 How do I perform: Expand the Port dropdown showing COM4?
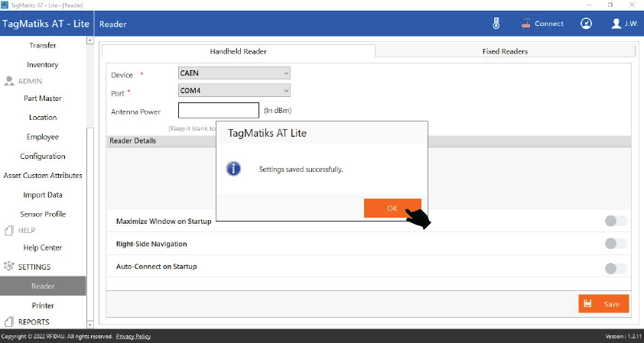pos(233,90)
